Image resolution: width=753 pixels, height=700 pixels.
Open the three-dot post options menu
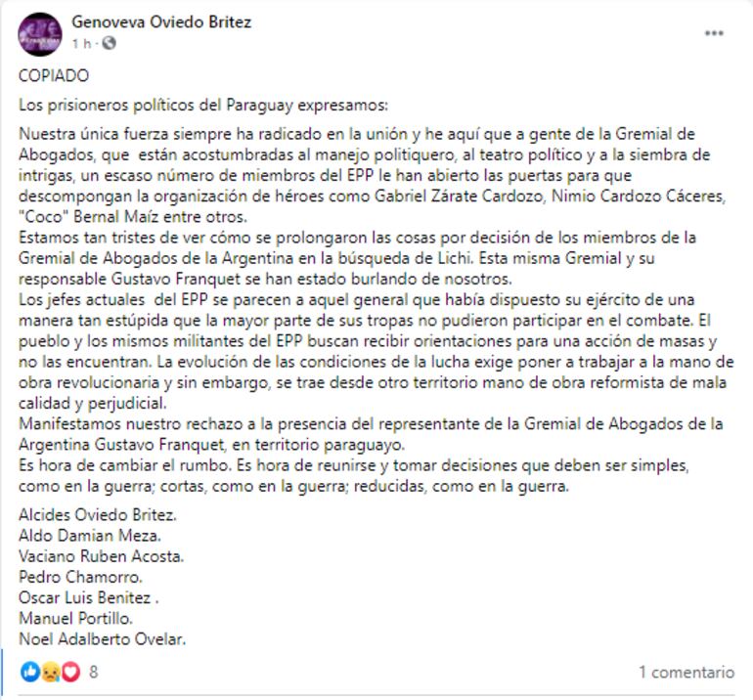click(x=715, y=33)
